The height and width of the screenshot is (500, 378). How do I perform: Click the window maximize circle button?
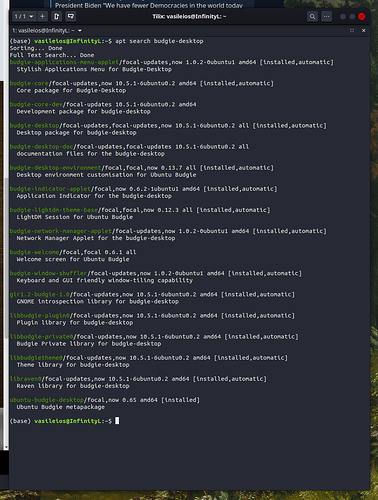click(x=352, y=17)
